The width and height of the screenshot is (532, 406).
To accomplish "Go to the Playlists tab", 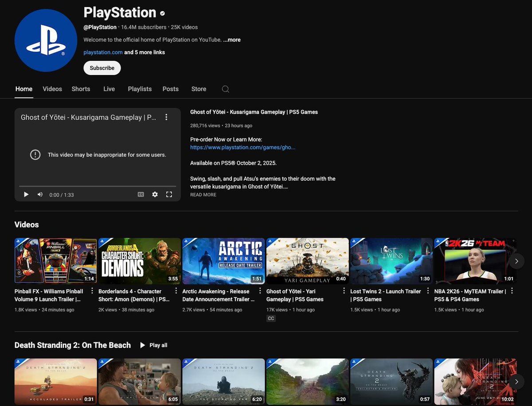I will 140,89.
